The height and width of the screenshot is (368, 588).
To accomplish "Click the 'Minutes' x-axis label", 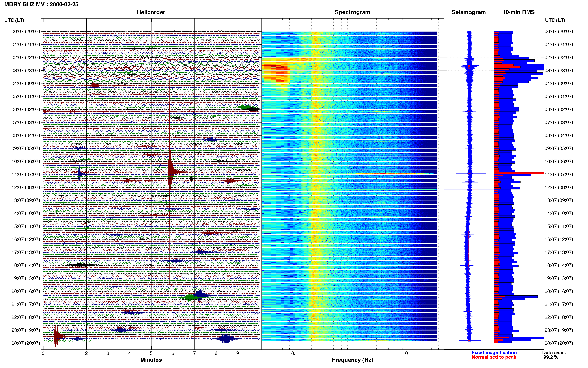I will (151, 360).
